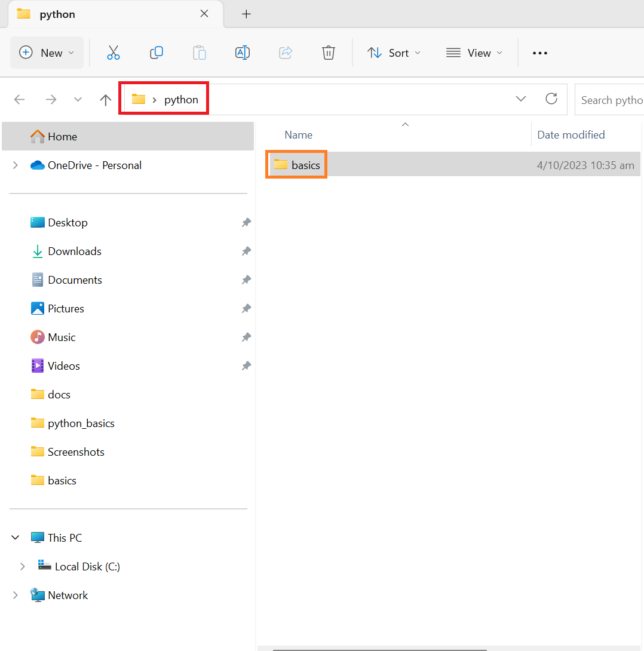644x651 pixels.
Task: Select the python tab
Action: pyautogui.click(x=115, y=14)
